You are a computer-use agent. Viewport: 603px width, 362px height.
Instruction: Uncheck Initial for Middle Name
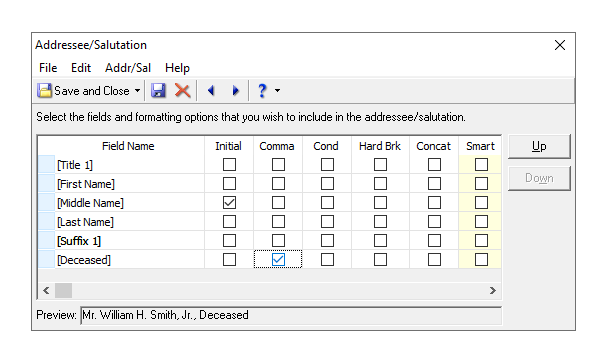229,203
